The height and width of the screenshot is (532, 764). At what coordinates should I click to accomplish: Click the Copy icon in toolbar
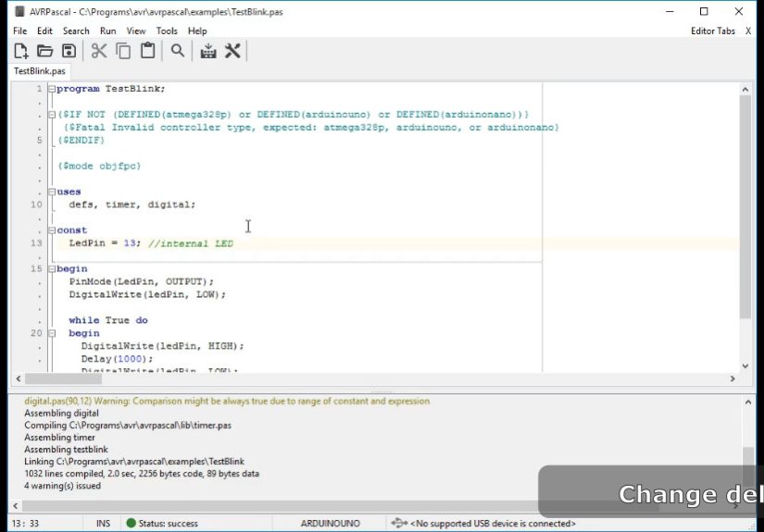123,51
